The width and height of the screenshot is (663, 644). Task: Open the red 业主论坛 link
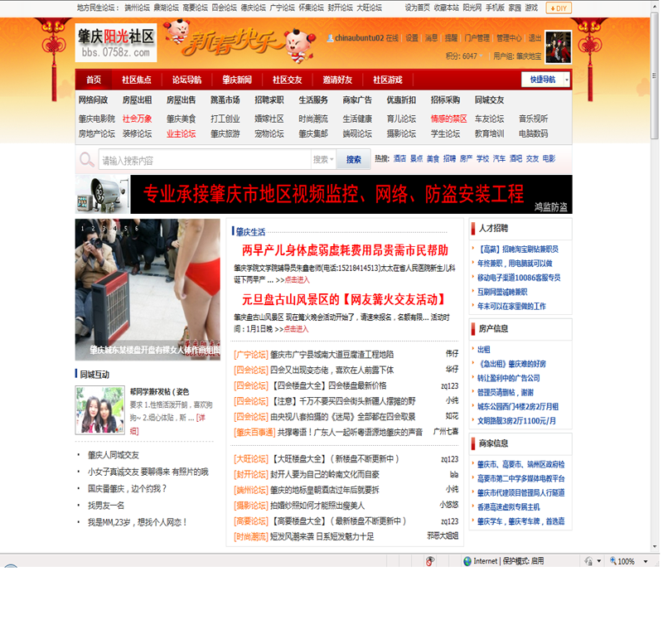[x=181, y=134]
